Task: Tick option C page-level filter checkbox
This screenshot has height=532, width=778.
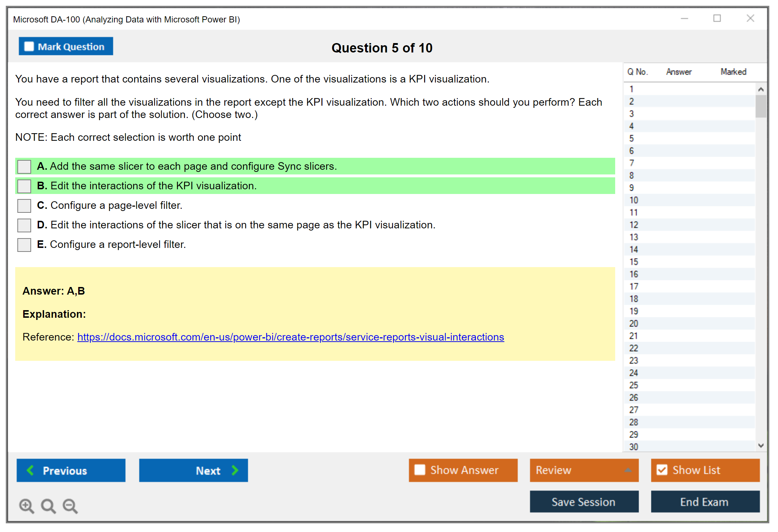Action: click(24, 206)
